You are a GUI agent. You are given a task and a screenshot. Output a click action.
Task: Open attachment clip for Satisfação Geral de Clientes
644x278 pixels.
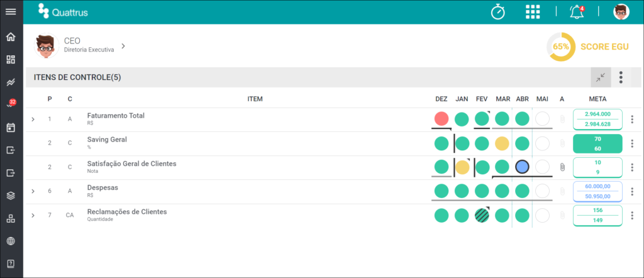tap(562, 167)
